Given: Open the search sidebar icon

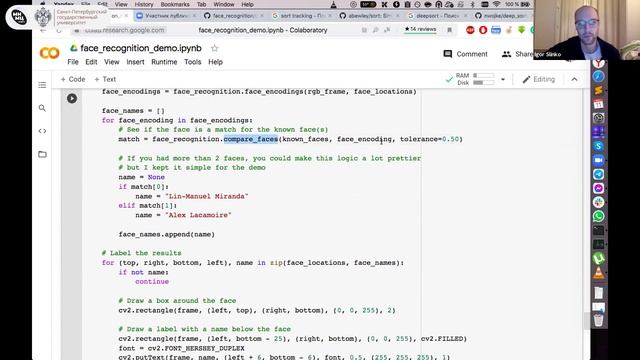Looking at the screenshot, I should coord(42,108).
